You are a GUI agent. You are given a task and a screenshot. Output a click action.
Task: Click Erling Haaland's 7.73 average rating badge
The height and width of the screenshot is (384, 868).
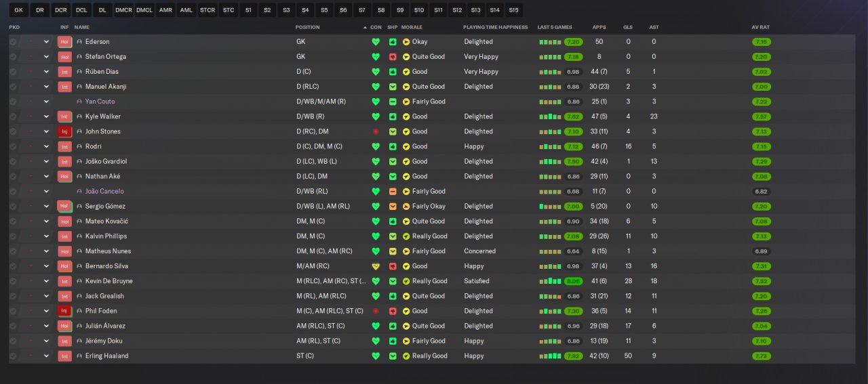click(x=761, y=356)
